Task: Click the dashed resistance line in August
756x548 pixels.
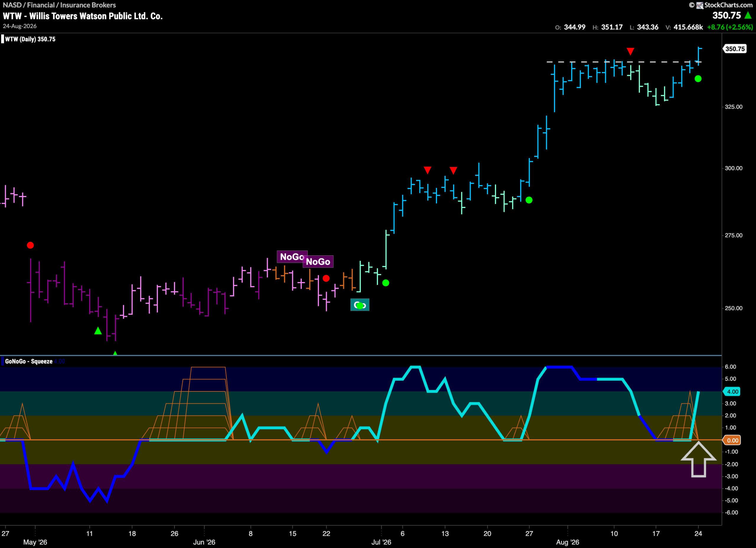Action: pyautogui.click(x=624, y=62)
